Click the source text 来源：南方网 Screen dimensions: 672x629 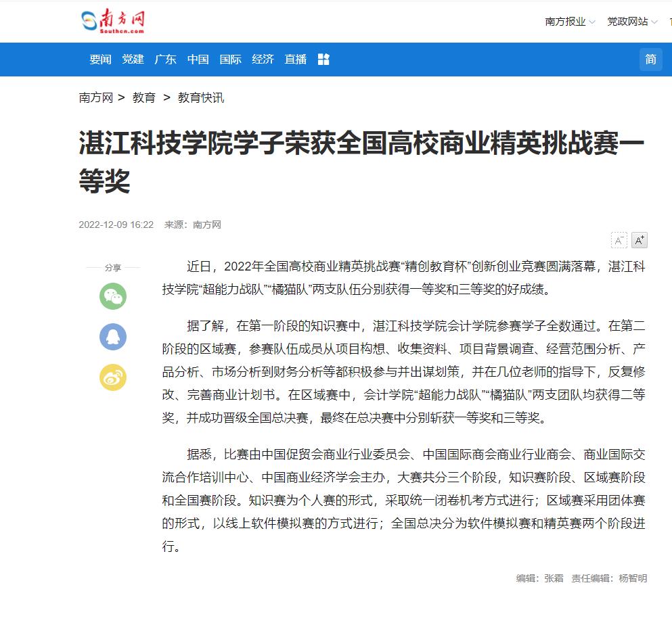(x=193, y=225)
